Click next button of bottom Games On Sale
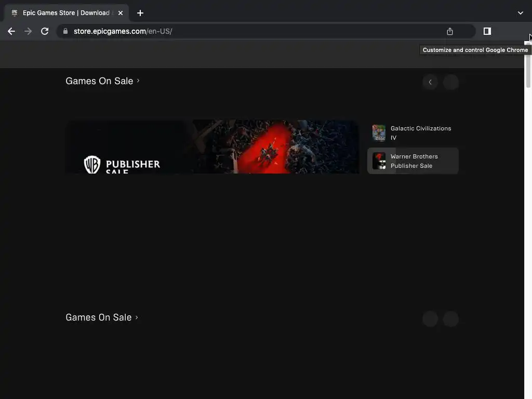 (x=451, y=319)
